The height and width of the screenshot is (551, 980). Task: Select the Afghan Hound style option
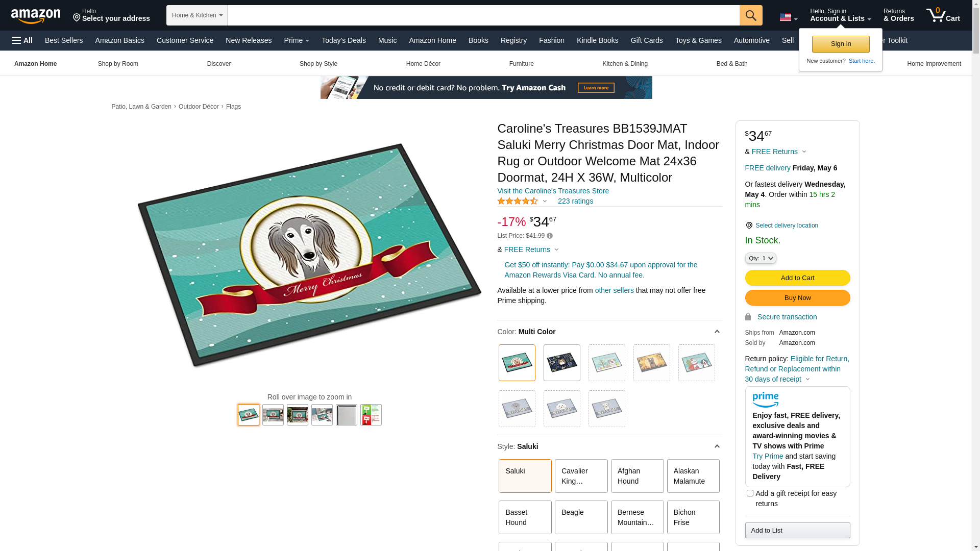coord(637,476)
